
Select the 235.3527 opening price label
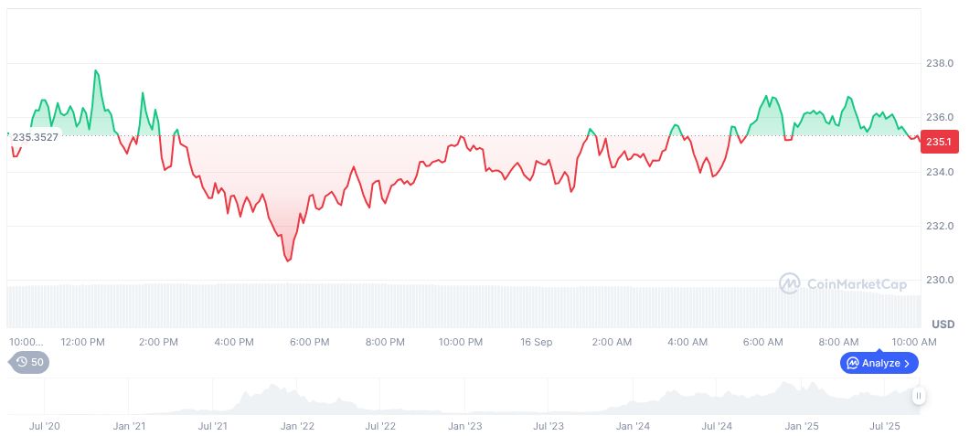[x=36, y=137]
